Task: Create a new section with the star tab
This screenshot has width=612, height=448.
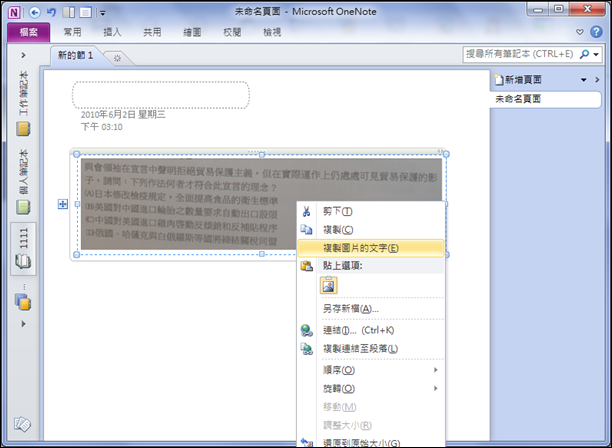Action: pyautogui.click(x=117, y=59)
